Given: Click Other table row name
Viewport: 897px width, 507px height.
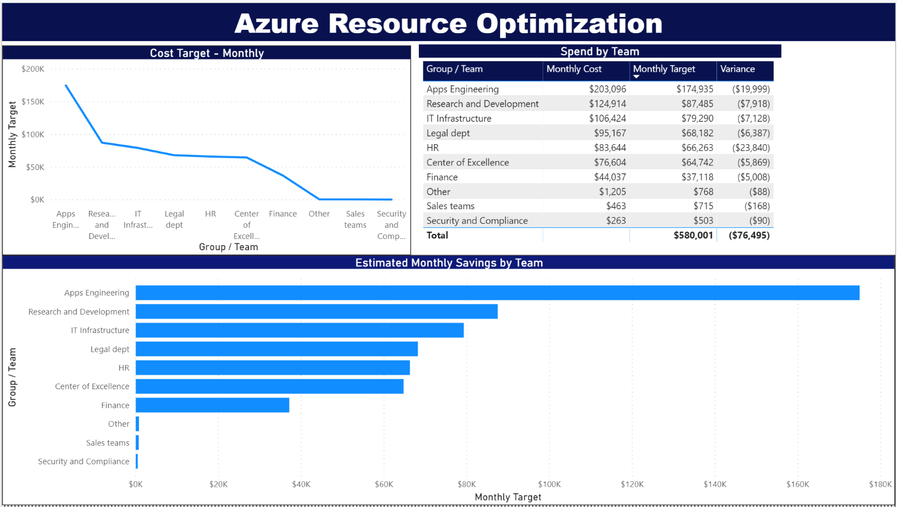Looking at the screenshot, I should coord(438,192).
